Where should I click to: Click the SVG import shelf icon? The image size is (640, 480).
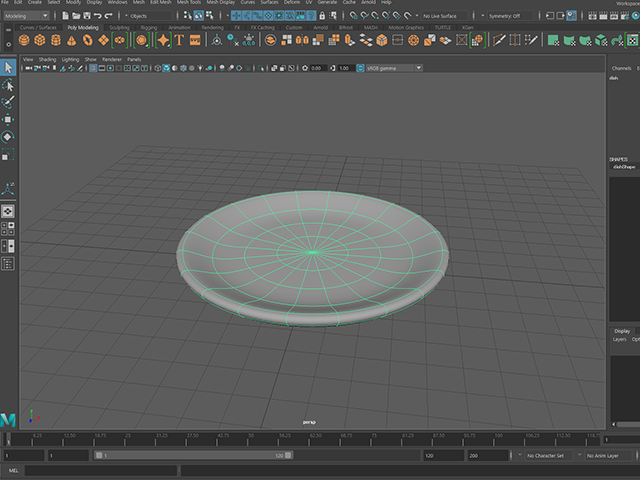[195, 40]
